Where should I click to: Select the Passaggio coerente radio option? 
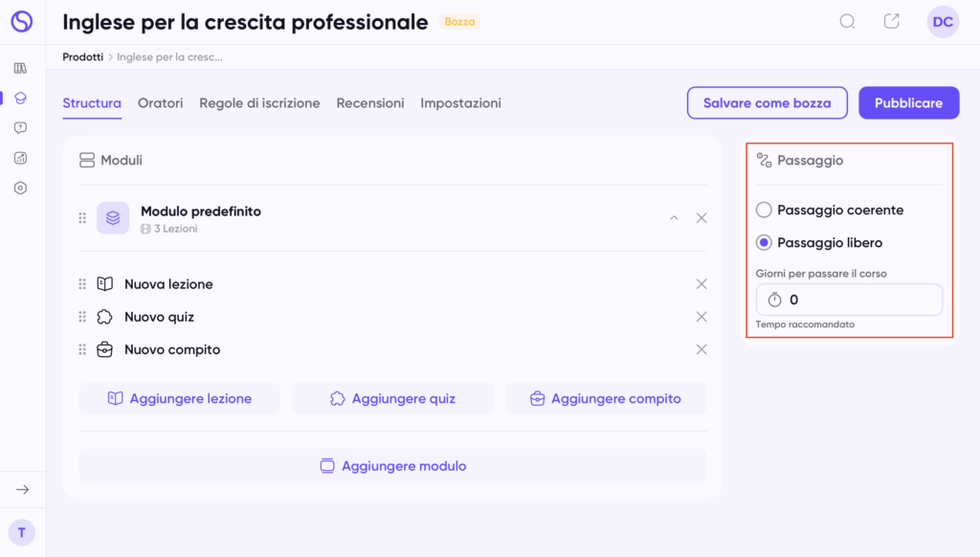[x=764, y=210]
